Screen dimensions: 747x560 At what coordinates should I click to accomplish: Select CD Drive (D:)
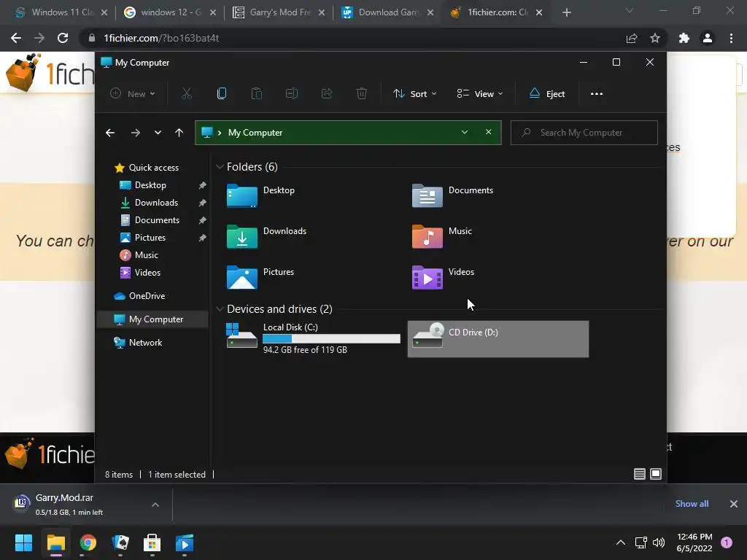click(498, 338)
